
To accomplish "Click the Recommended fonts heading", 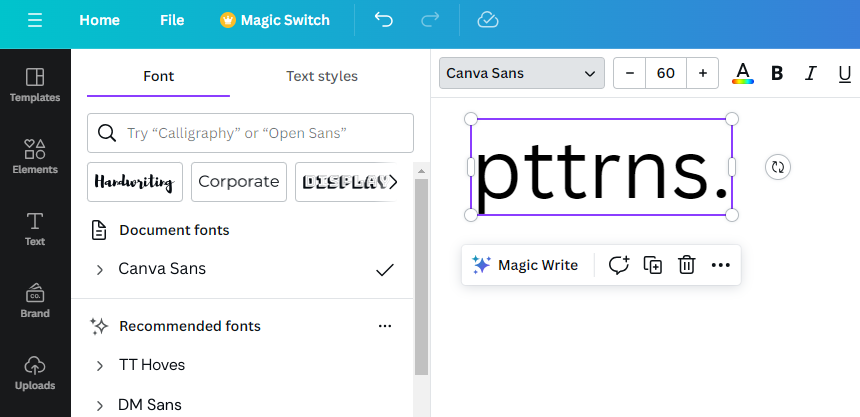I will pyautogui.click(x=190, y=326).
